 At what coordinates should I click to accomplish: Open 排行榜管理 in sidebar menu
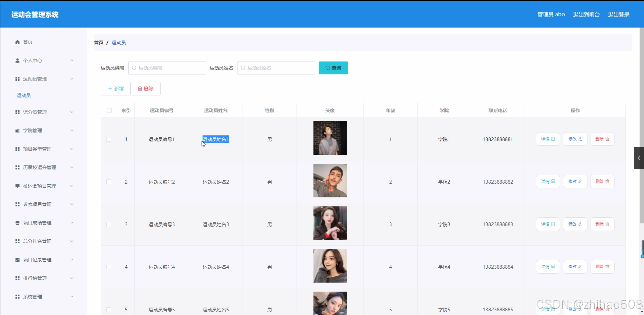pos(35,278)
